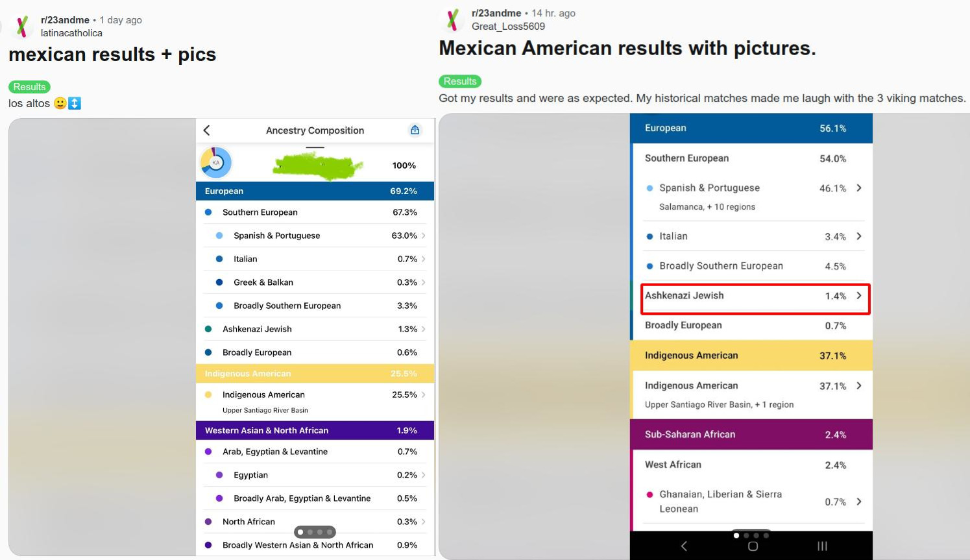The image size is (970, 560).
Task: Click the circular ancestry donut chart icon
Action: tap(216, 162)
